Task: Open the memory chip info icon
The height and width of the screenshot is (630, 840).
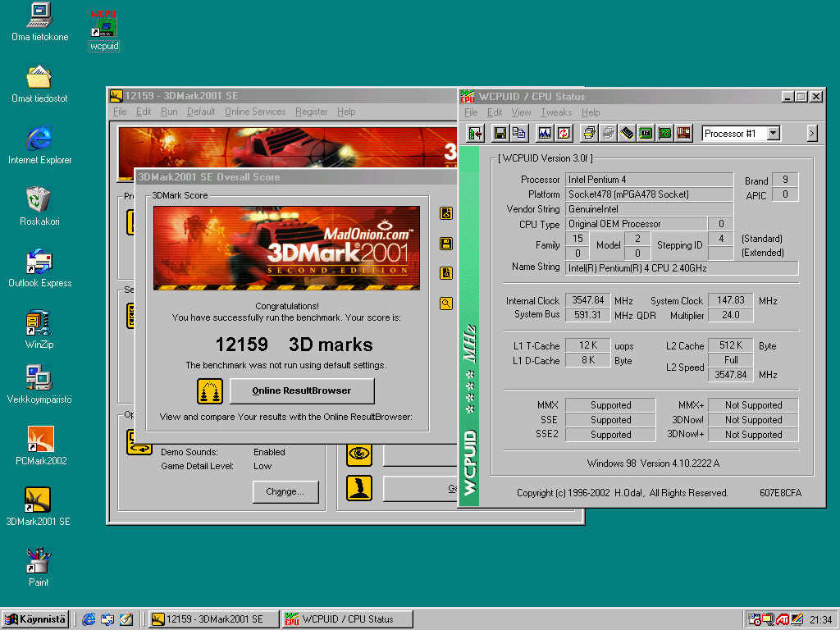Action: tap(627, 133)
